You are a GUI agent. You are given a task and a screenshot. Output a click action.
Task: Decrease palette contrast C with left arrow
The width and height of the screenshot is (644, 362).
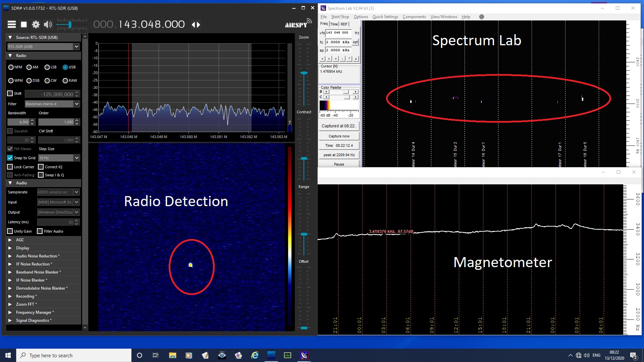(x=326, y=97)
